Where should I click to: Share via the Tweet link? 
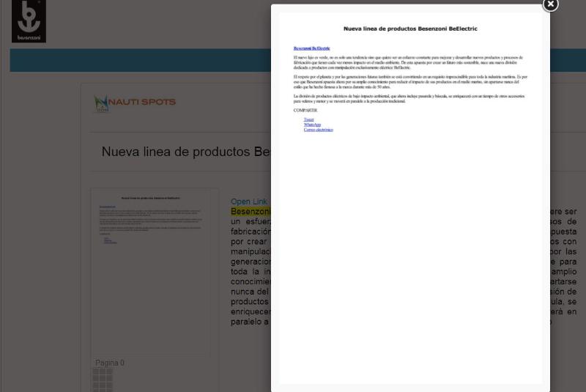(x=308, y=119)
